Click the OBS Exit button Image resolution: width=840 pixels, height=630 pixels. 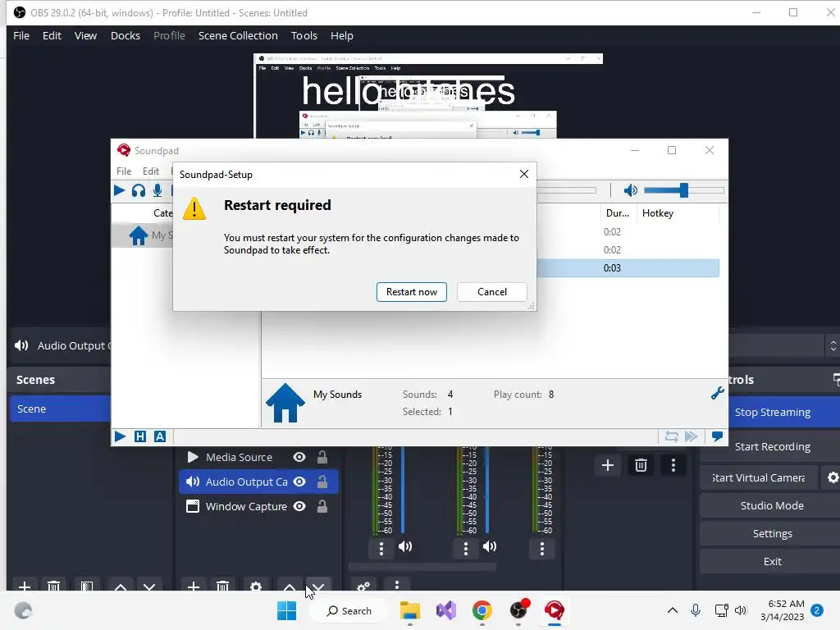click(x=772, y=561)
